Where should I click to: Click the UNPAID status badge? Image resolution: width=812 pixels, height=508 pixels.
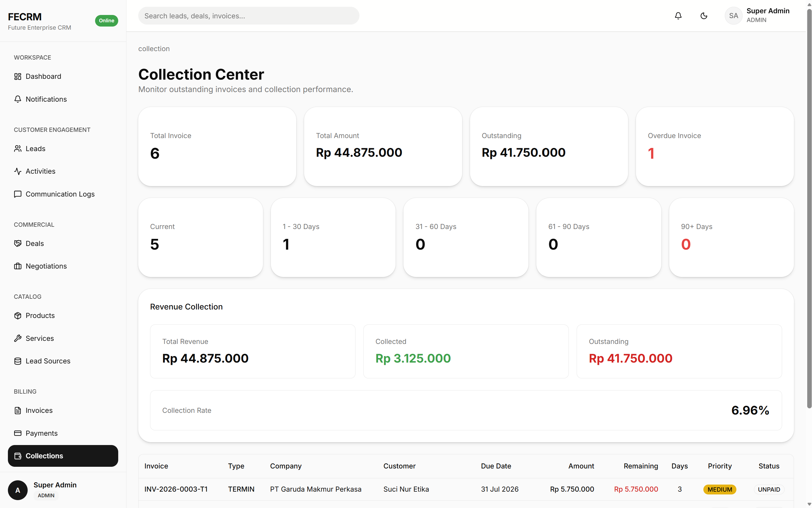[769, 490]
